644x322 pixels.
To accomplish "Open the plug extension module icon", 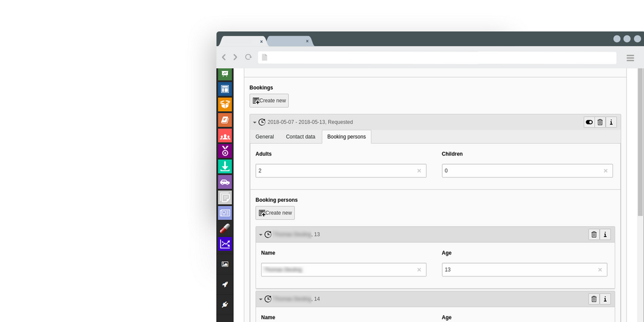I will point(225,304).
